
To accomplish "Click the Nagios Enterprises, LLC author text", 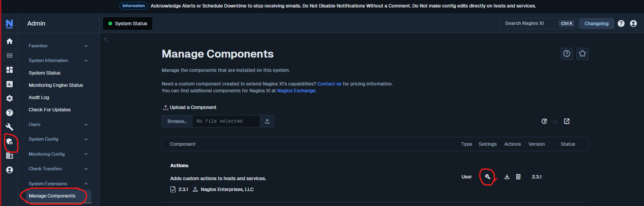I will [227, 189].
